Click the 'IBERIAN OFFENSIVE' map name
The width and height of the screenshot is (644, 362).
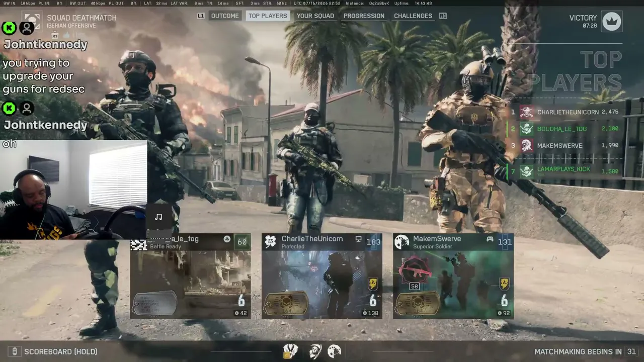pyautogui.click(x=71, y=26)
